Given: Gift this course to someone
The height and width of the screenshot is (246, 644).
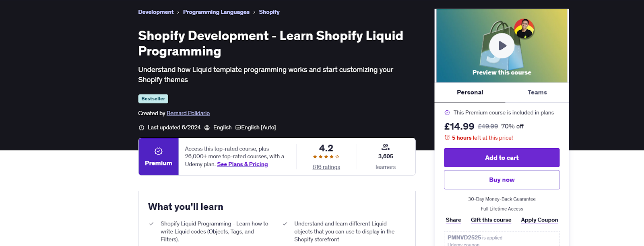Looking at the screenshot, I should 491,220.
